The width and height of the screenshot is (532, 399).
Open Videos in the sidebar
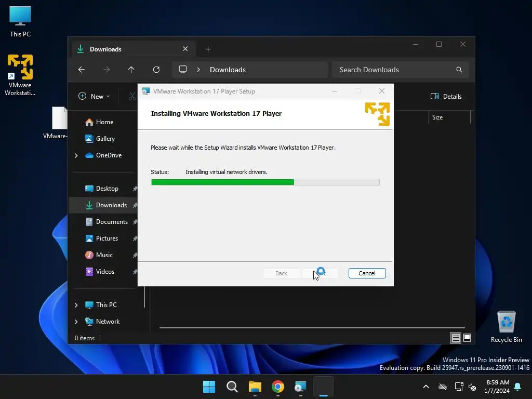click(x=105, y=271)
